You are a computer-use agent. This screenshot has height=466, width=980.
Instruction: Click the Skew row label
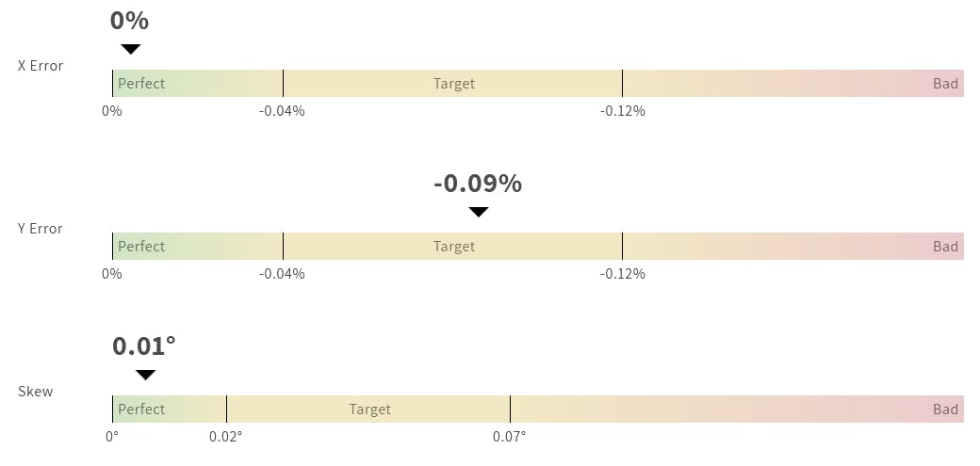(35, 392)
